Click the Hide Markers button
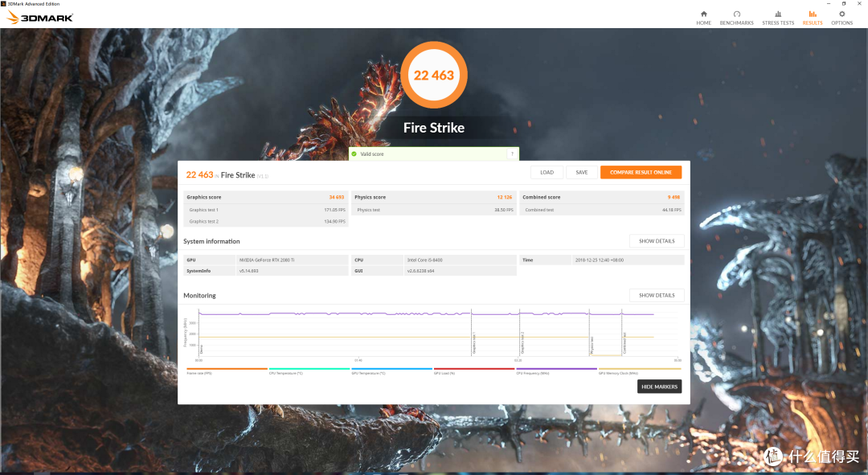Image resolution: width=868 pixels, height=475 pixels. 659,387
